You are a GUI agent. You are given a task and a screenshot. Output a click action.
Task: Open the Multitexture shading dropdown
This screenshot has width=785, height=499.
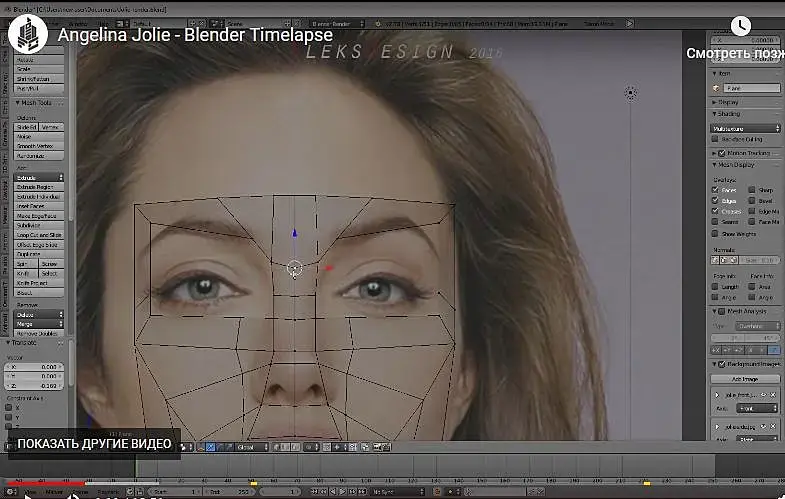click(745, 129)
